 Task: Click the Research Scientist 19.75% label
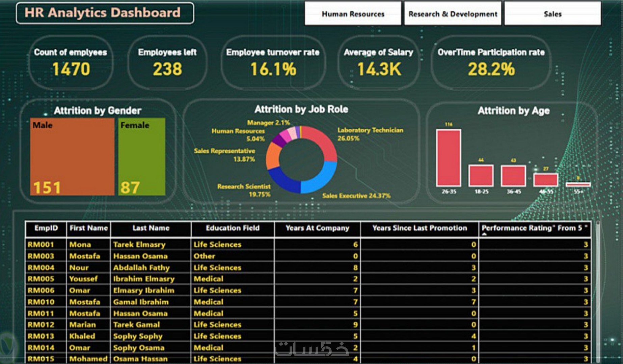pos(244,190)
